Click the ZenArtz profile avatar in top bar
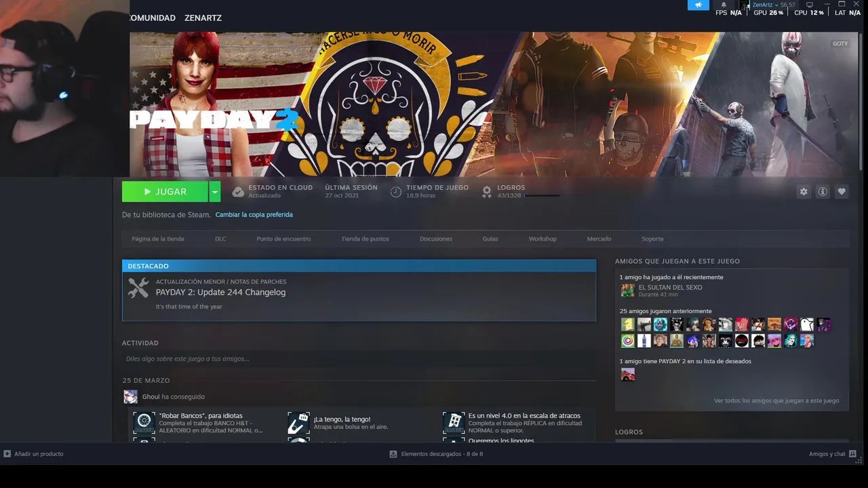The height and width of the screenshot is (488, 868). 745,5
